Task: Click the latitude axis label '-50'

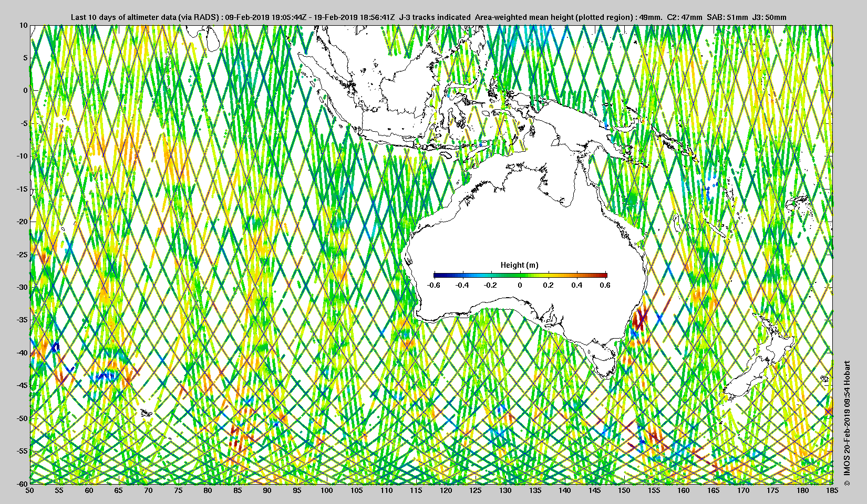Action: (22, 418)
